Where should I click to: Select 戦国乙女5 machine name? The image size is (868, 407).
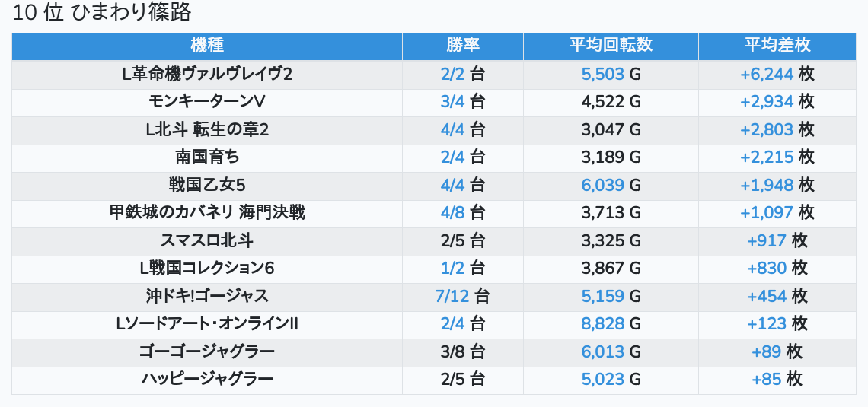coord(207,186)
